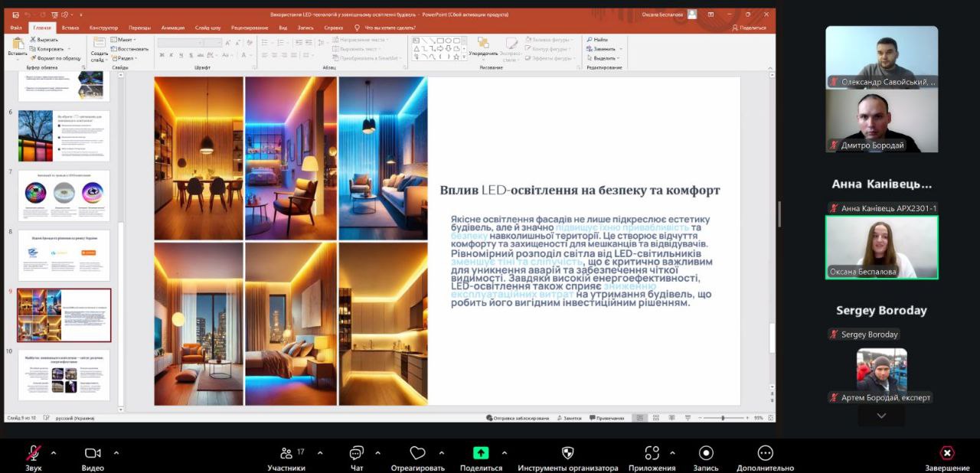Open the Дополнительно more options icon
980x473 pixels.
765,453
